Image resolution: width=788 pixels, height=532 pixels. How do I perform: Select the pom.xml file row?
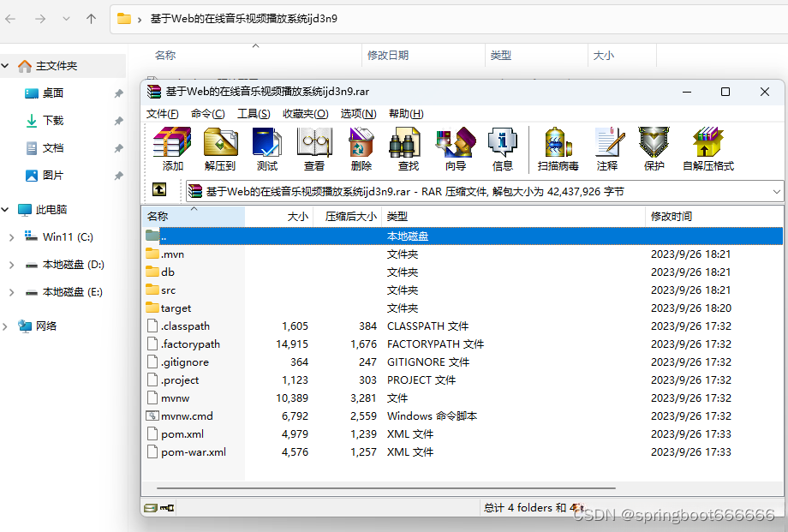pos(463,434)
